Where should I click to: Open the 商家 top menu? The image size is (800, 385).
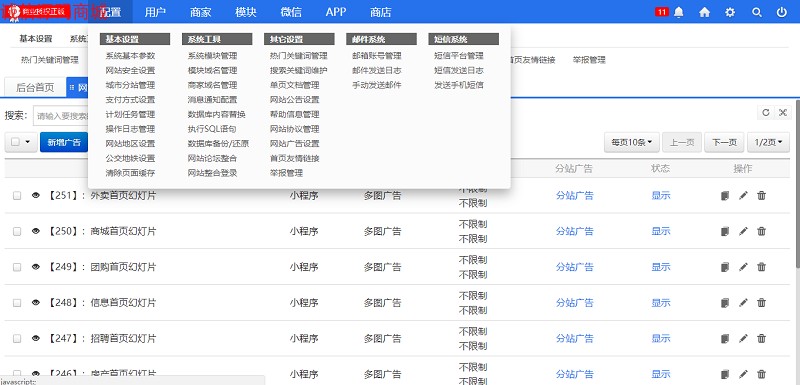pos(200,12)
